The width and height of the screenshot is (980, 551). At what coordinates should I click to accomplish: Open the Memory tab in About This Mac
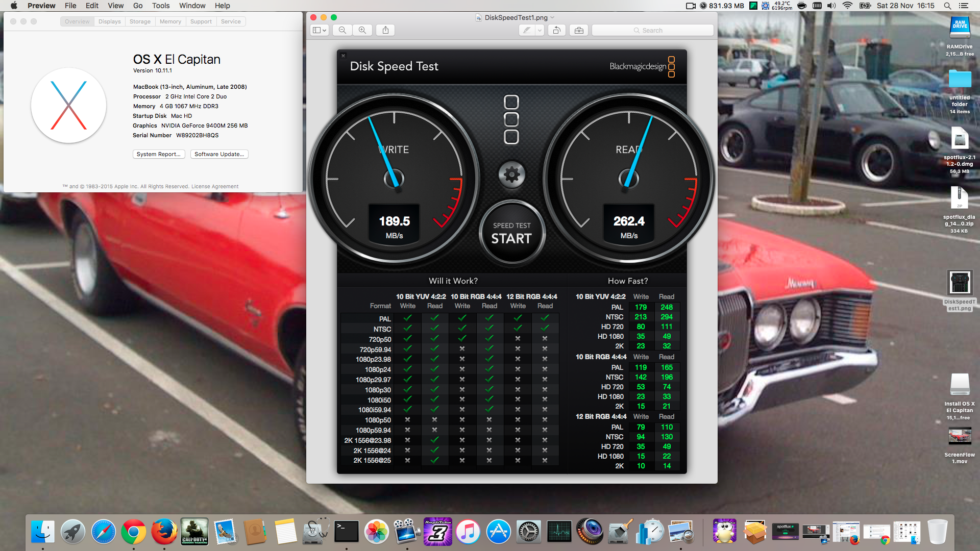pos(170,21)
